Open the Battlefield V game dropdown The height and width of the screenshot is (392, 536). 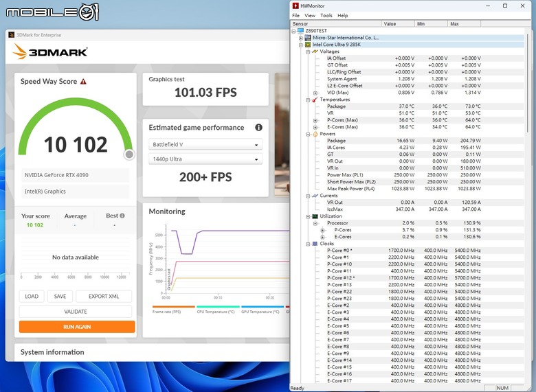205,144
